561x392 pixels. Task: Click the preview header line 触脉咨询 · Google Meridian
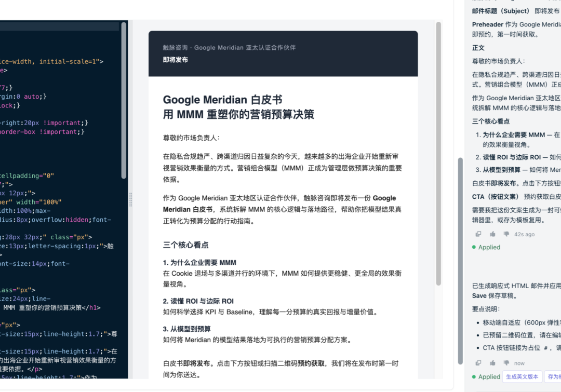(229, 48)
